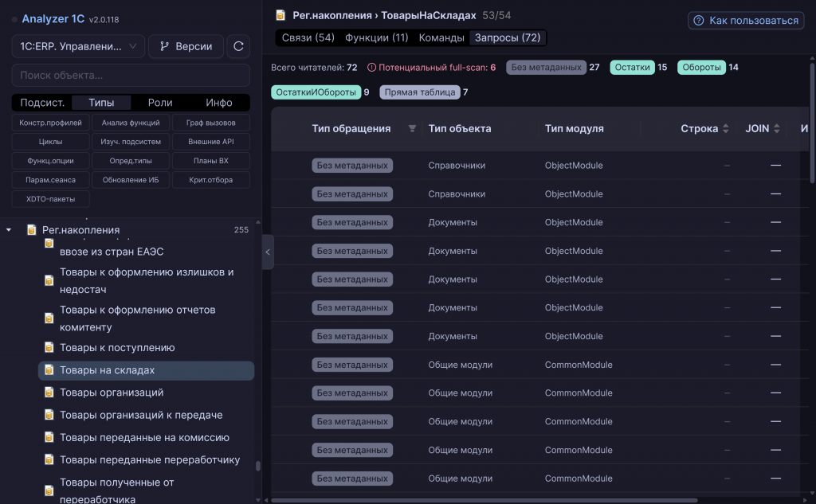The width and height of the screenshot is (816, 504).
Task: Click the horizontal scrollbar under the table
Action: point(484,500)
